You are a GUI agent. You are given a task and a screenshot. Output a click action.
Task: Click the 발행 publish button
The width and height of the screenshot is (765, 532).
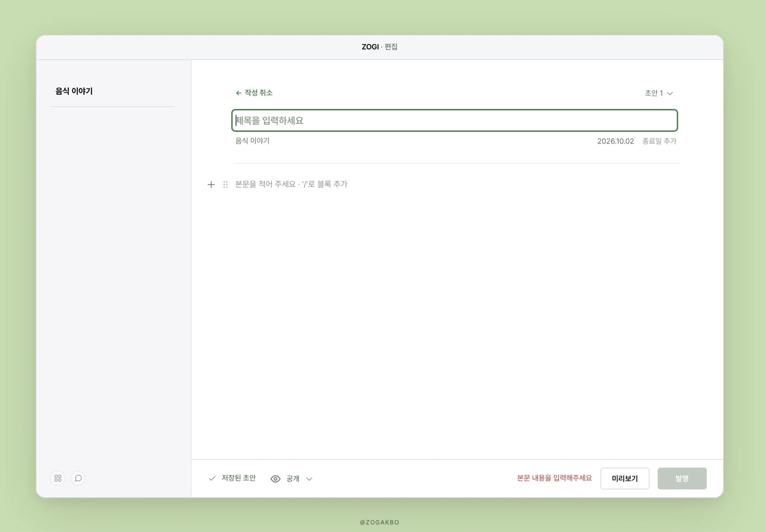click(682, 478)
